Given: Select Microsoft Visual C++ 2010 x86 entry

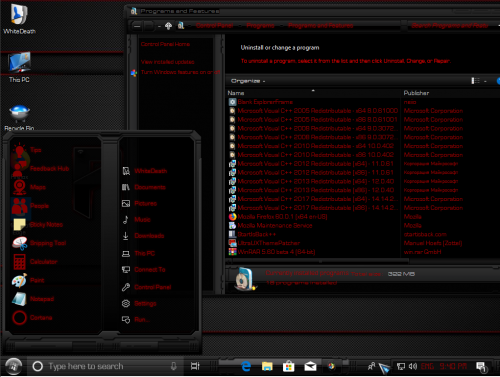Looking at the screenshot, I should click(x=311, y=155).
